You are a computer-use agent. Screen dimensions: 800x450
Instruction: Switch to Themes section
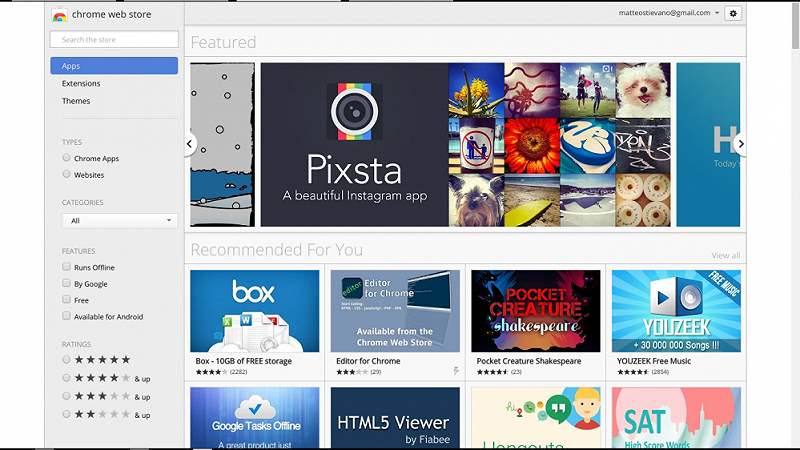[76, 101]
